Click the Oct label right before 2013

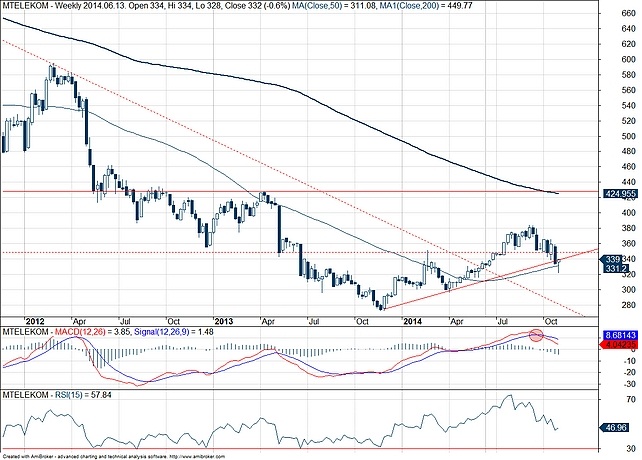[174, 322]
